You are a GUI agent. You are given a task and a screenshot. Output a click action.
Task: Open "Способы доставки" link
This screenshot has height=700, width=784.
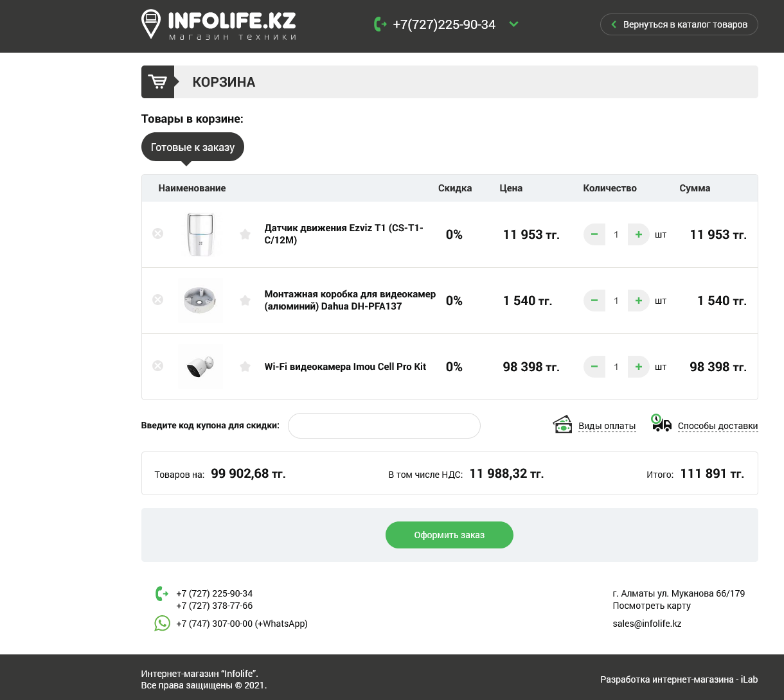(718, 426)
